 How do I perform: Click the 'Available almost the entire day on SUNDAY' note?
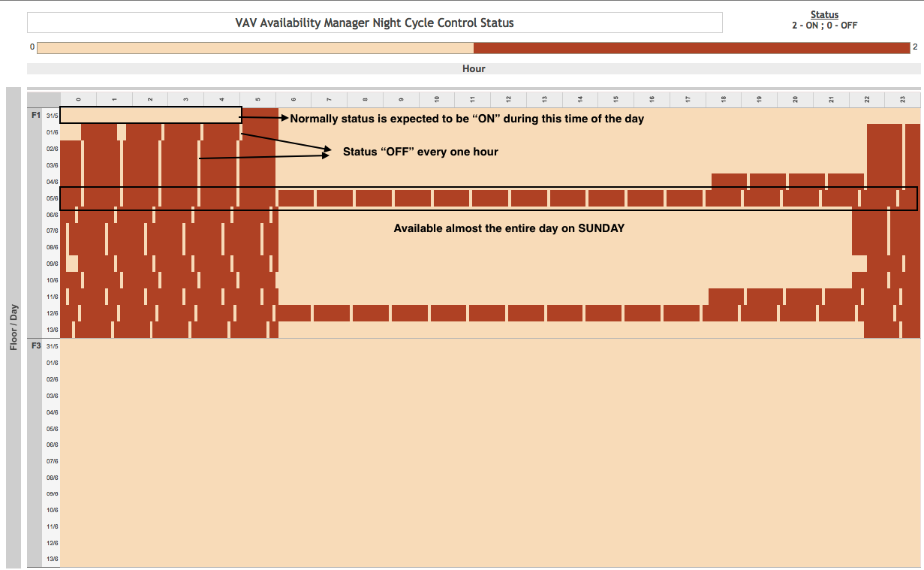(509, 228)
